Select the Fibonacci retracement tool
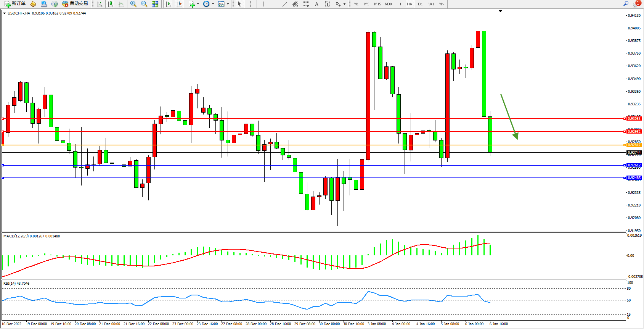Viewport: 644px width, 329px height. [x=306, y=4]
